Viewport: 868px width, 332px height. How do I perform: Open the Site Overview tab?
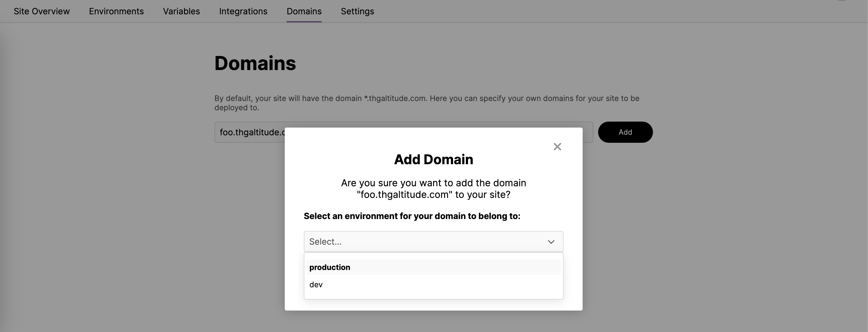pyautogui.click(x=42, y=11)
